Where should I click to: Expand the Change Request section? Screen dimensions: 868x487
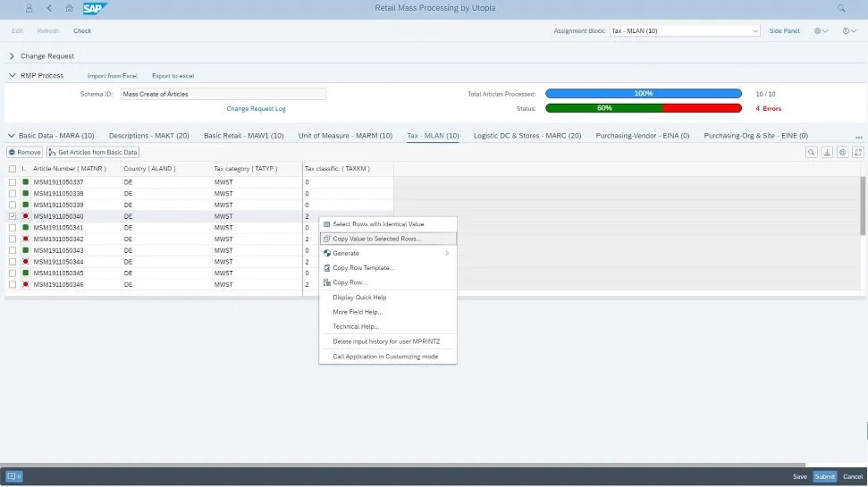pos(13,56)
